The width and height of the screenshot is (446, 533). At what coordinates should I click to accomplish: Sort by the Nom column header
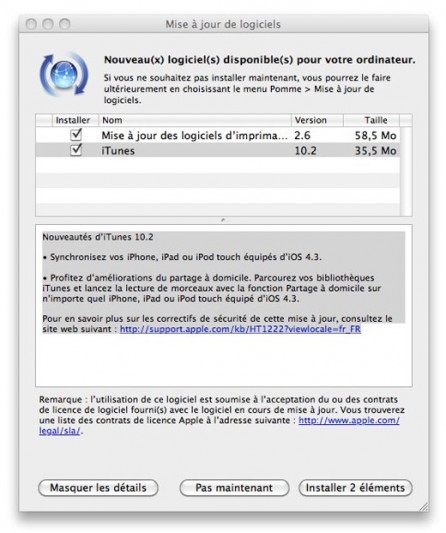(195, 120)
